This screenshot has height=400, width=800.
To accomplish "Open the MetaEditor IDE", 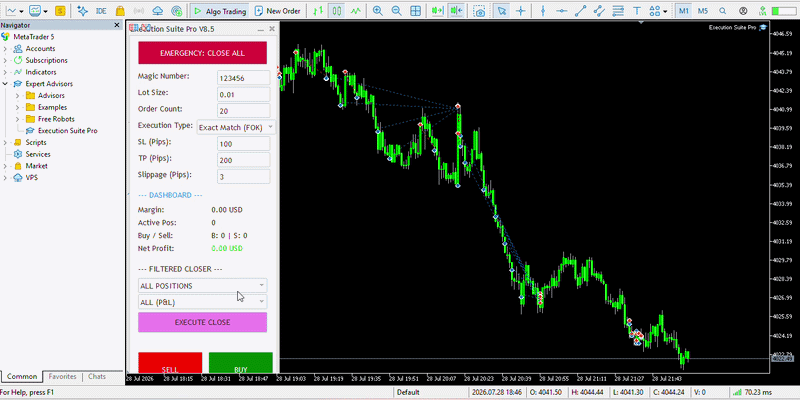I will point(101,11).
